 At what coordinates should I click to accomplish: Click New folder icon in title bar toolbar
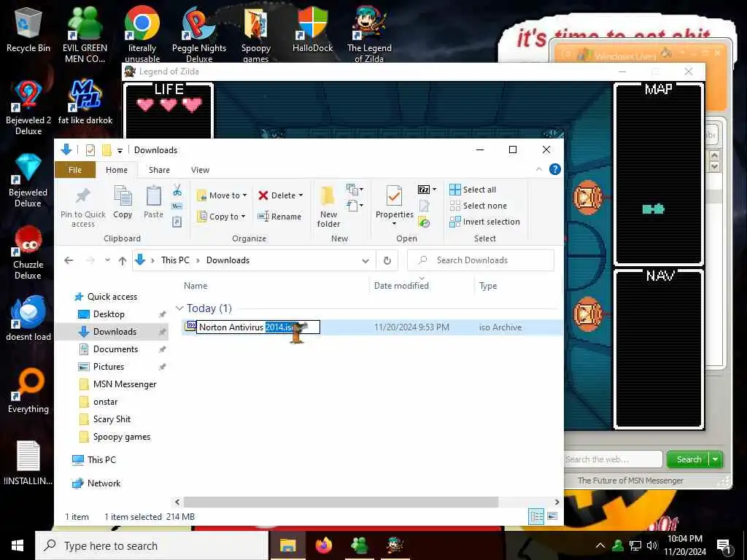107,150
